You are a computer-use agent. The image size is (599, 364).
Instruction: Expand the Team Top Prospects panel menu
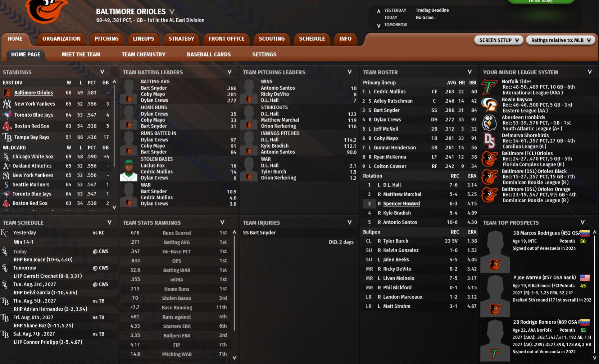coord(582,222)
